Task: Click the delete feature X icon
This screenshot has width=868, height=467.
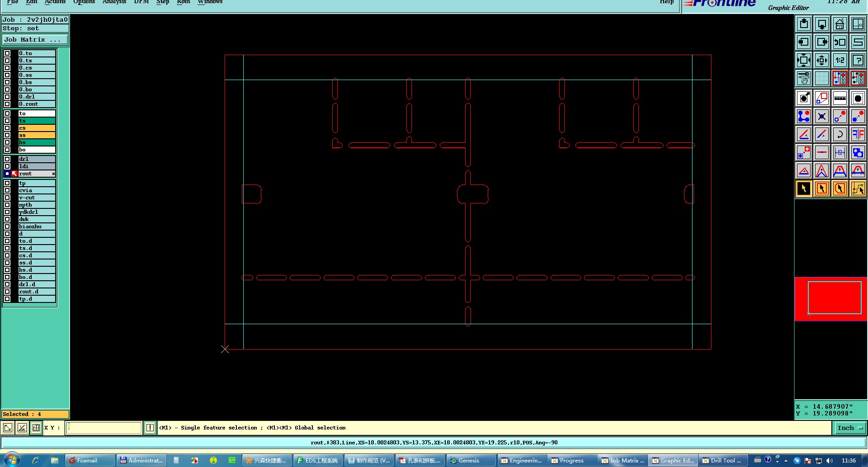Action: 822,116
